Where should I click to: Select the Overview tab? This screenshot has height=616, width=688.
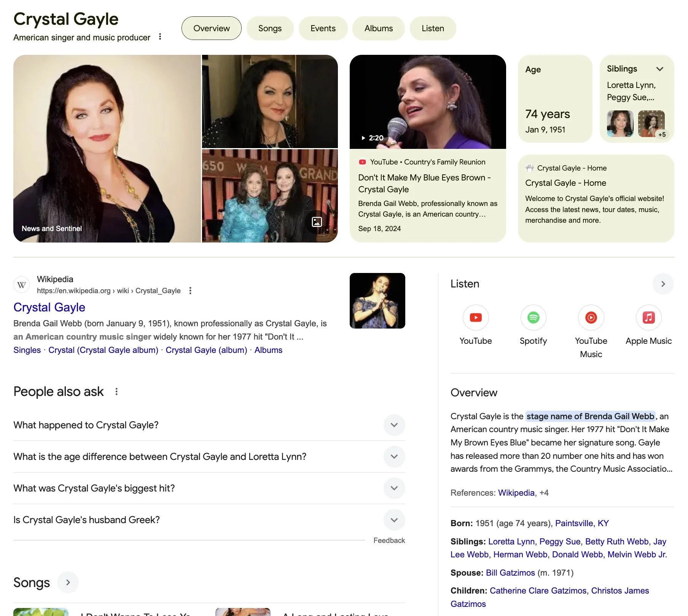[x=212, y=28]
